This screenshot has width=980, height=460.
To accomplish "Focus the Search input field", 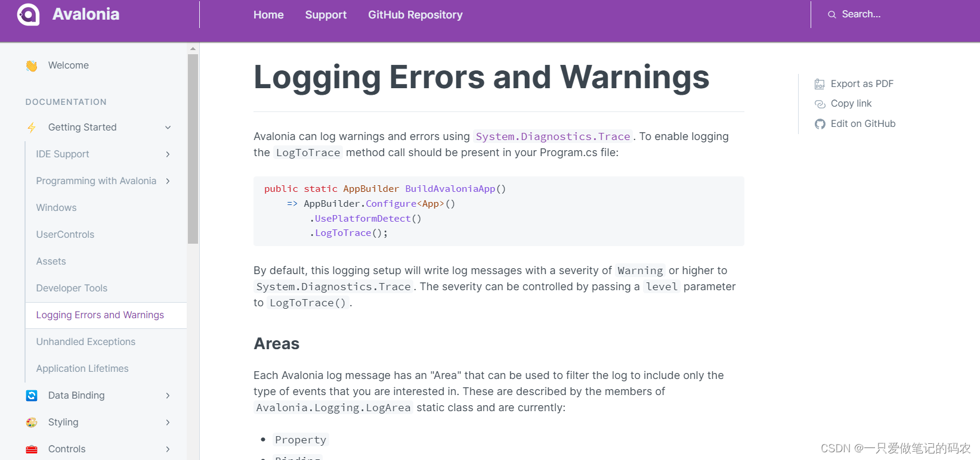I will coord(861,14).
